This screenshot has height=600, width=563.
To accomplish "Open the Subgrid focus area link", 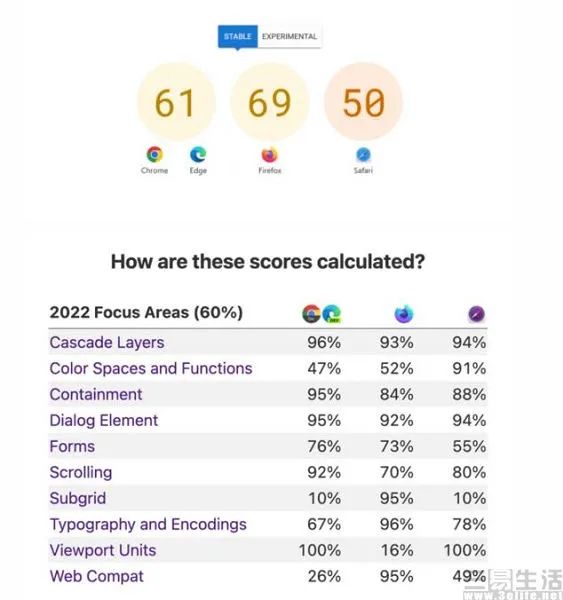I will (78, 499).
